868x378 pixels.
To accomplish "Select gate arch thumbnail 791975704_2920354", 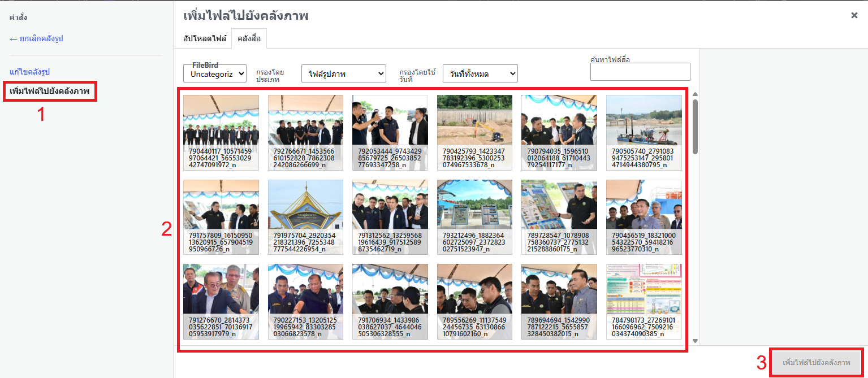I will 306,217.
